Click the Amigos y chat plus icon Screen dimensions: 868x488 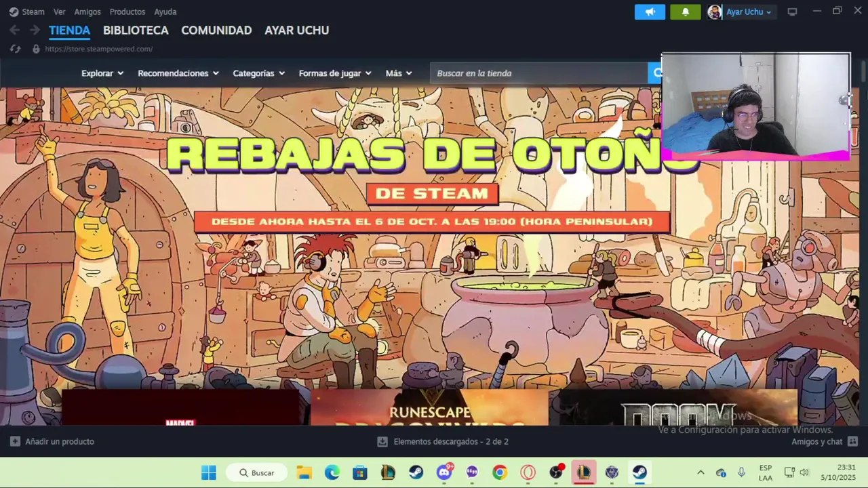coord(852,441)
